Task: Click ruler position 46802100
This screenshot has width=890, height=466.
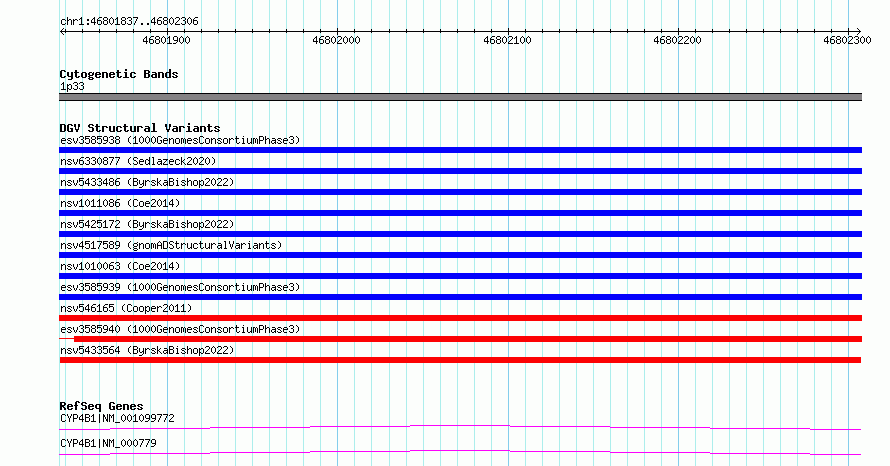Action: pos(507,40)
